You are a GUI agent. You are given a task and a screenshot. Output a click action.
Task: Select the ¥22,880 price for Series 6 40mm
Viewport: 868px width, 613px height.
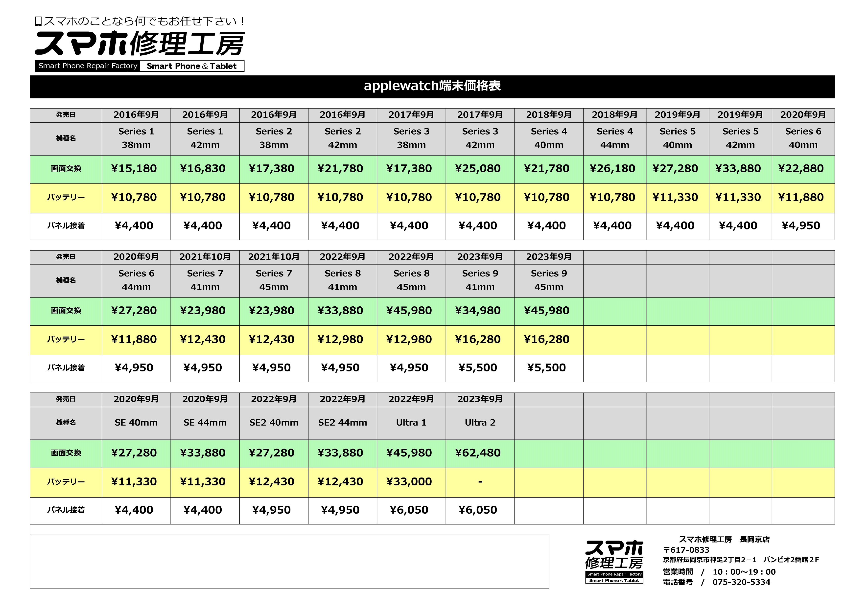pos(801,169)
